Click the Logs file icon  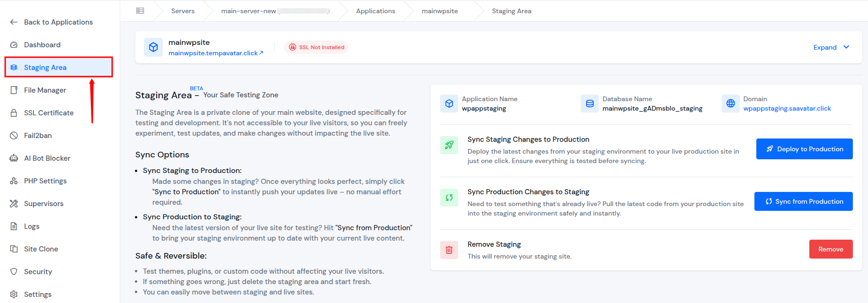point(14,226)
